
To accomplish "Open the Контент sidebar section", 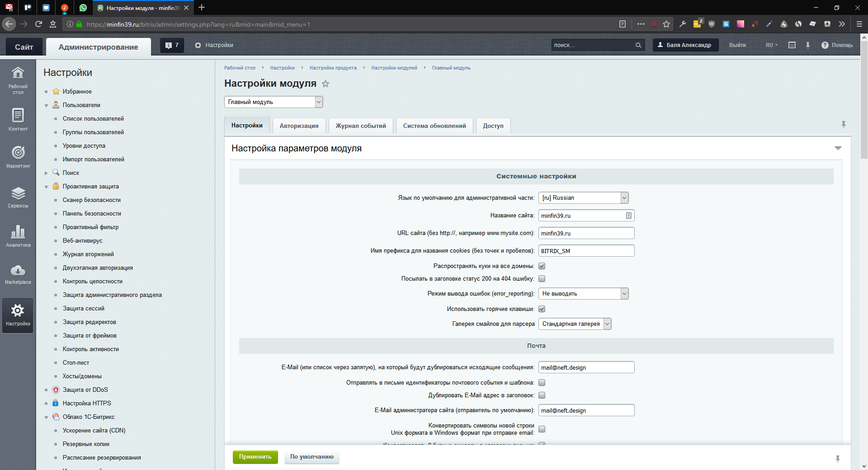I will tap(18, 119).
